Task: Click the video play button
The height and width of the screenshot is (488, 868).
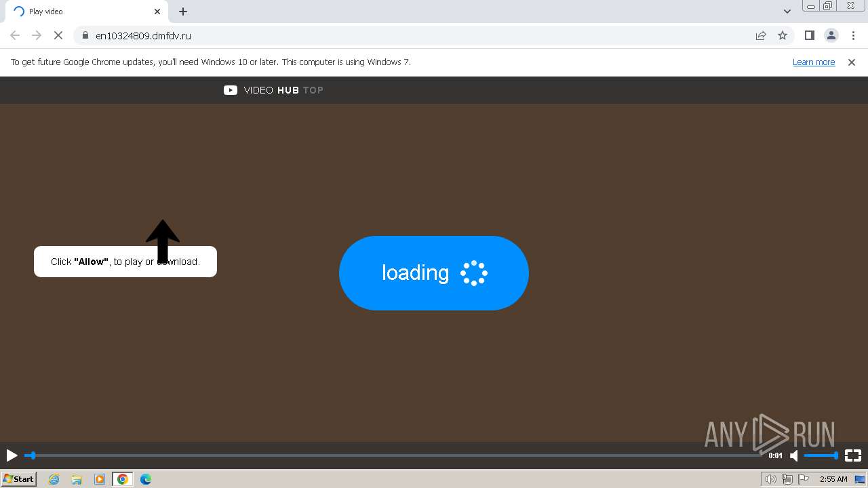Action: tap(12, 455)
